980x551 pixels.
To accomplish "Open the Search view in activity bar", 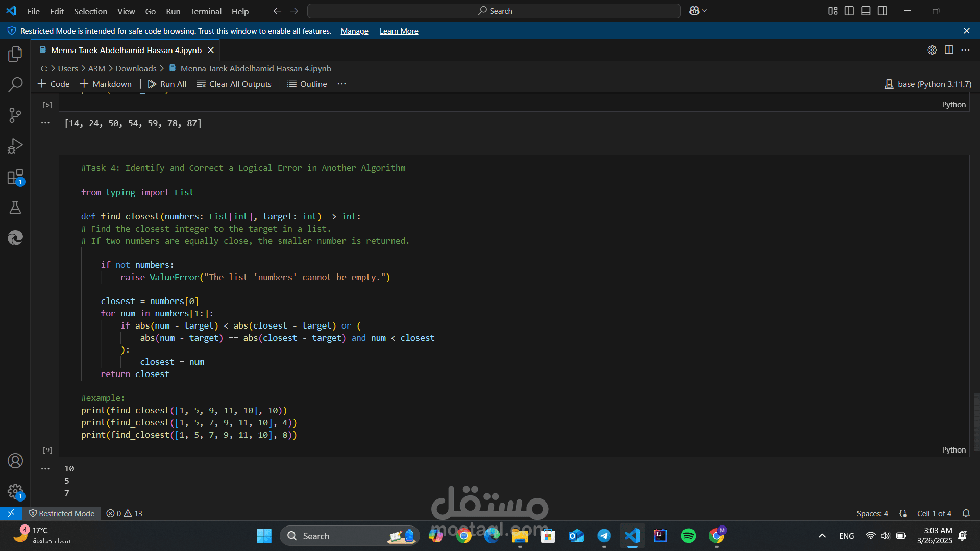I will pos(15,85).
